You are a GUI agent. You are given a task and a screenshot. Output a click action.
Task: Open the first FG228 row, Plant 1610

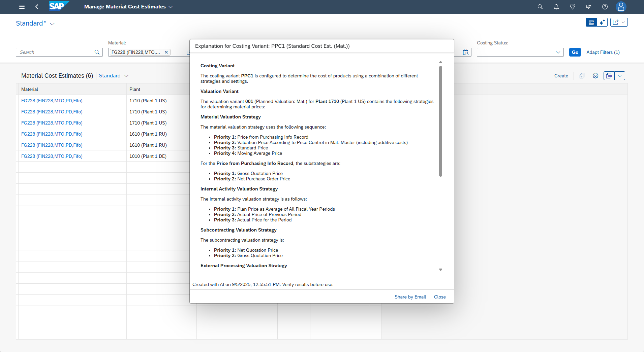[52, 134]
